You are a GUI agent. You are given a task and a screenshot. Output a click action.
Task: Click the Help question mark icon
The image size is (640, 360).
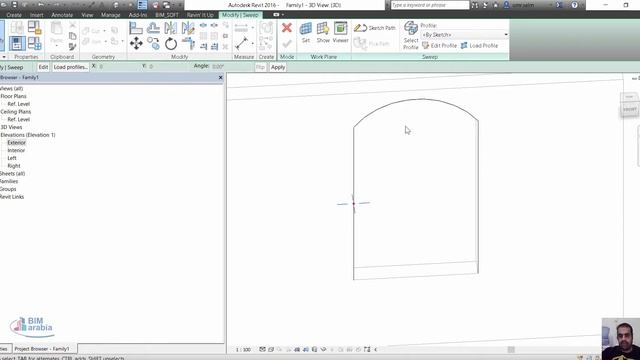tap(574, 5)
